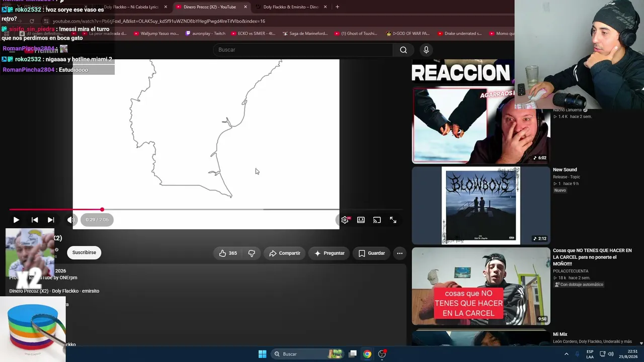
Task: Open the Mi Mix playlist title
Action: tap(560, 334)
